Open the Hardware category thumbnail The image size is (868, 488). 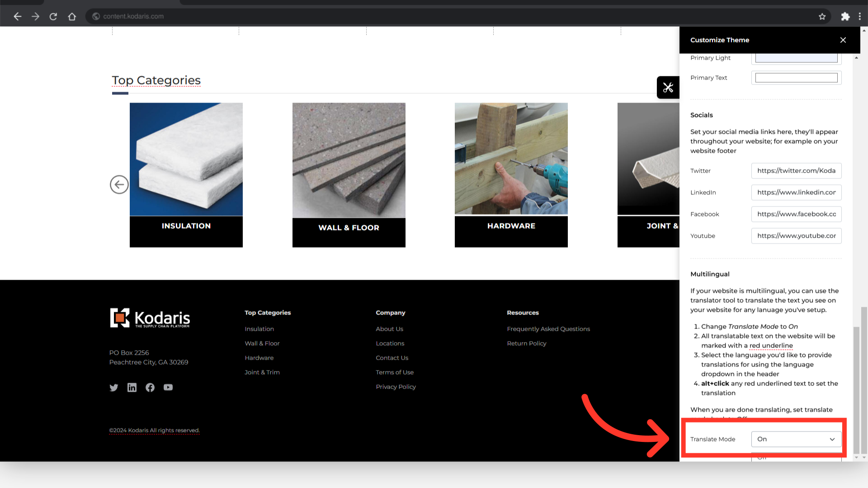coord(511,159)
